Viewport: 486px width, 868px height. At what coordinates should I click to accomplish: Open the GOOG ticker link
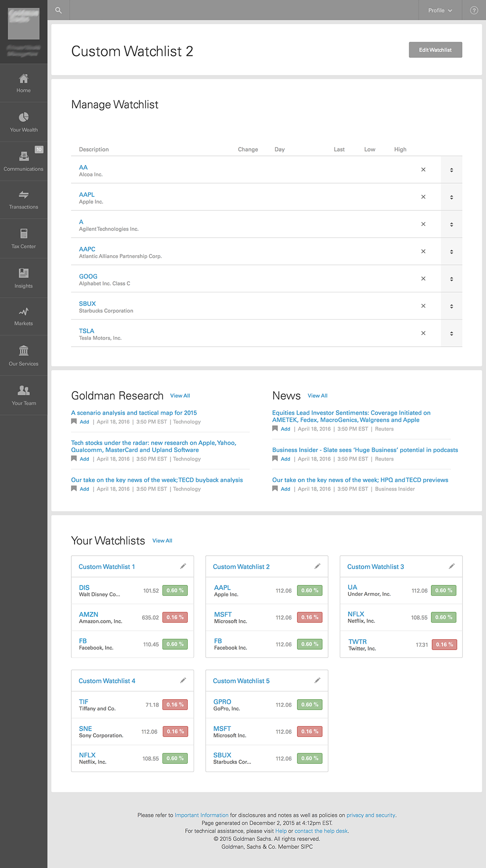click(88, 276)
